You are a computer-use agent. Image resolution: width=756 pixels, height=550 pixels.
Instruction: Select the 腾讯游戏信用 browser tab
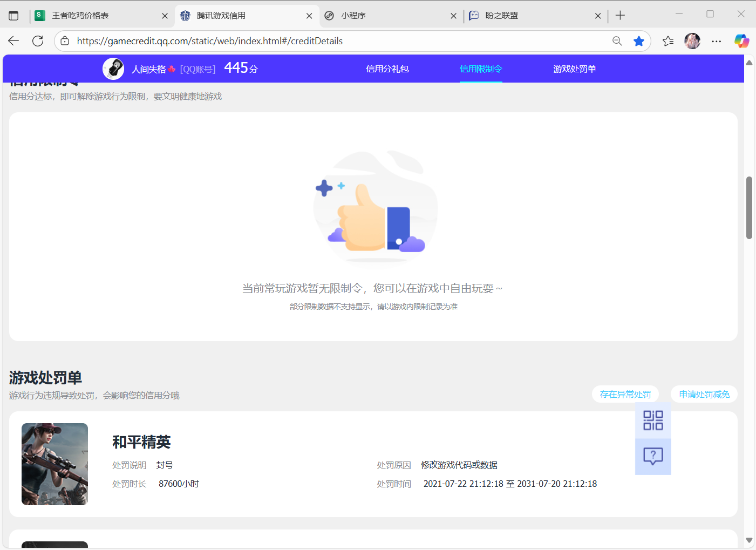tap(247, 16)
